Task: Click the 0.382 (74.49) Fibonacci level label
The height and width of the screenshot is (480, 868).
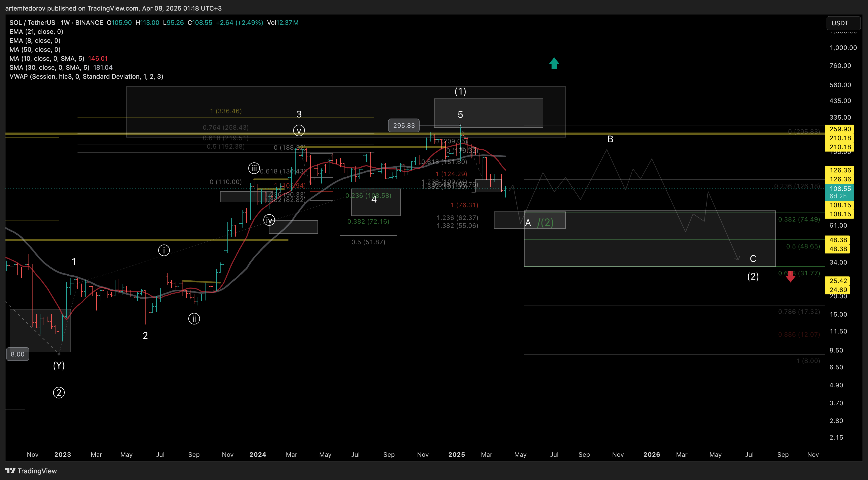Action: [x=799, y=219]
